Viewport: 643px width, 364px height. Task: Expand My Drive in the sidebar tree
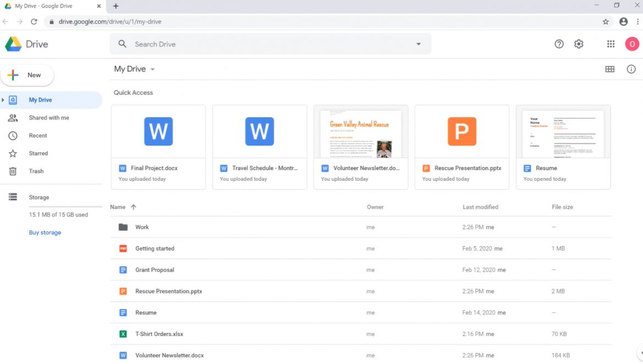point(4,100)
